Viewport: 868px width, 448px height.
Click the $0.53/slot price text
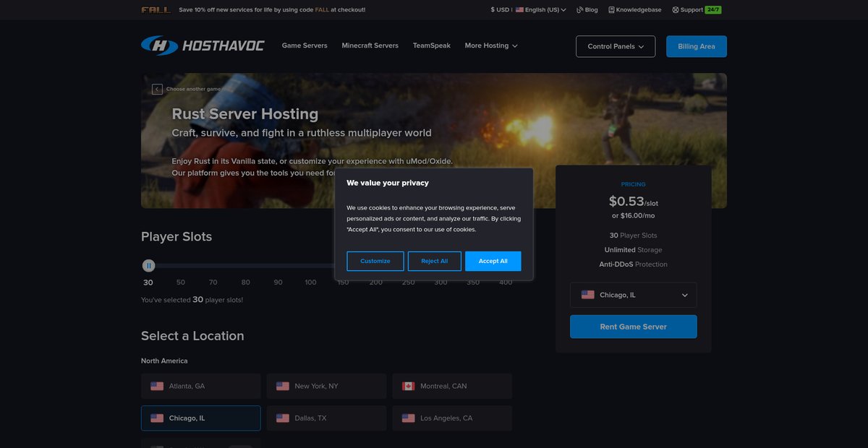click(634, 202)
